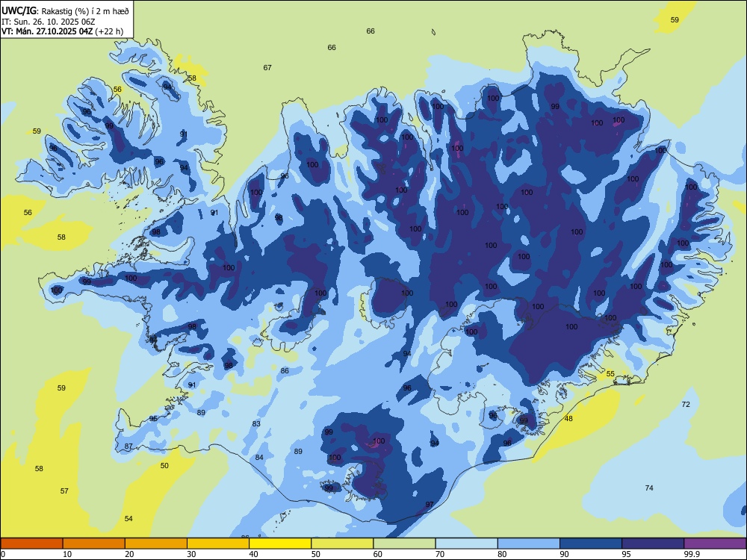Click the 'IT: Sun. 26. 10. 2025 06Z' line

49,22
